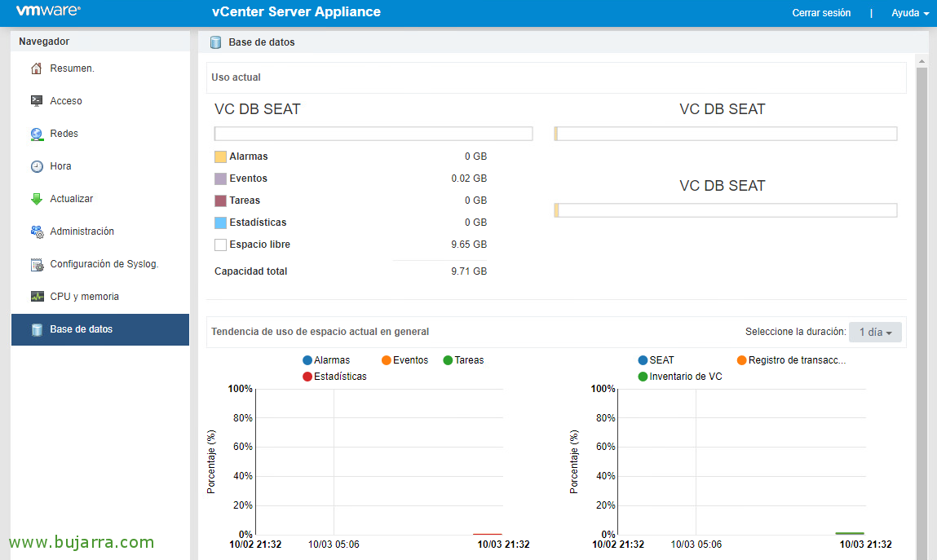Image resolution: width=937 pixels, height=560 pixels.
Task: Toggle Registro de transacc... legend entry
Action: tap(791, 360)
